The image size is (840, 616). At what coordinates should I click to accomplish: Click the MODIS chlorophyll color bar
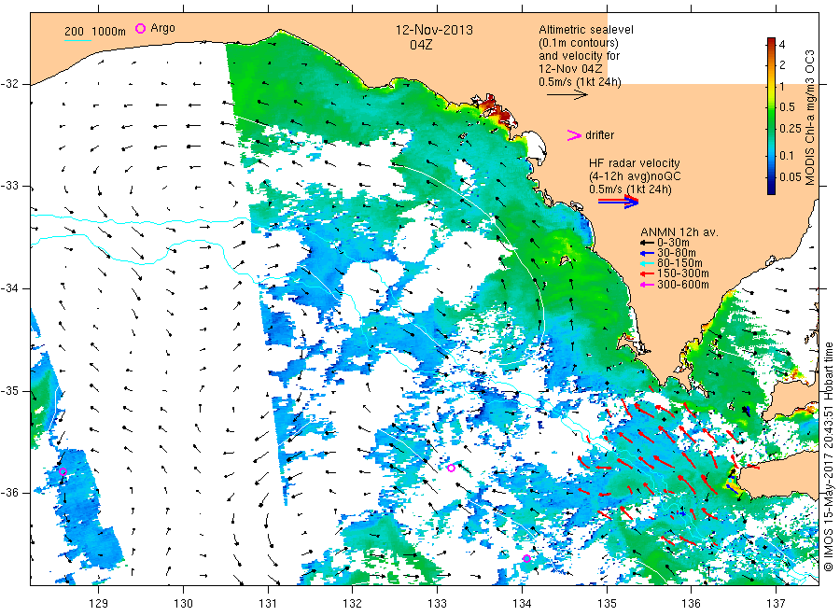(x=771, y=116)
